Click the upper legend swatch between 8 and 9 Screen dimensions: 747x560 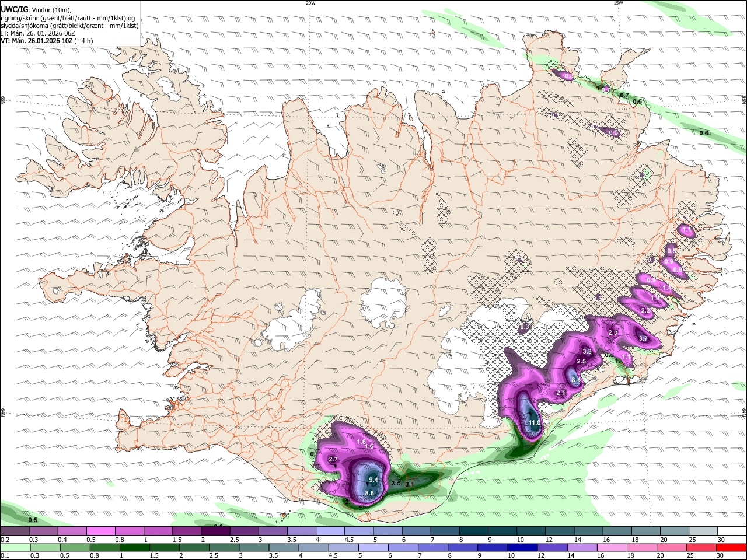[474, 531]
